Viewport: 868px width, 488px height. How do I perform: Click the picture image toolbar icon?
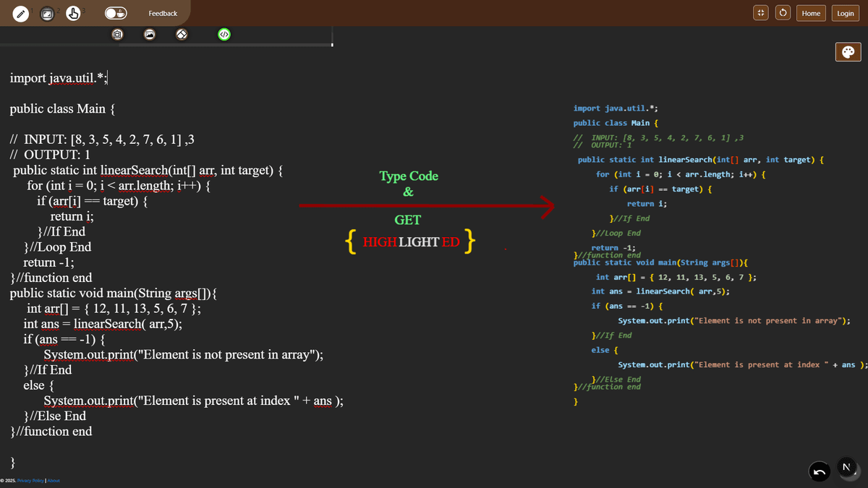[x=150, y=34]
